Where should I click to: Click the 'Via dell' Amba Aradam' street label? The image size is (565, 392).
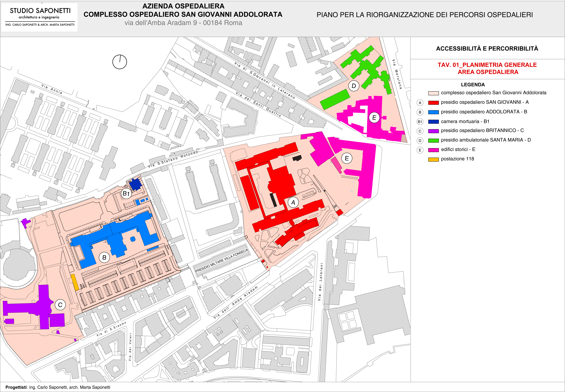[236, 302]
